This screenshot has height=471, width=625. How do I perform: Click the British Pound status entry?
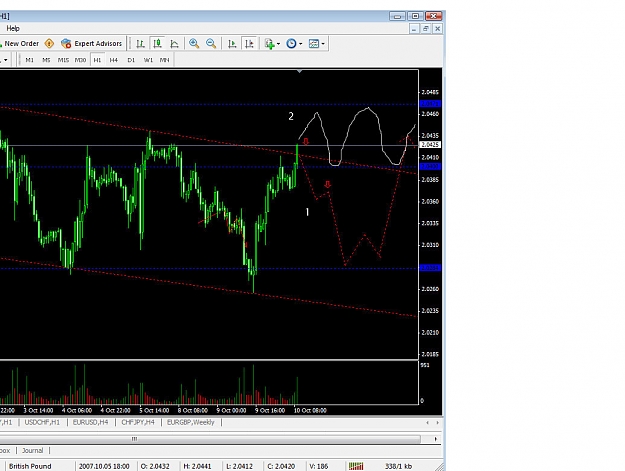[x=30, y=466]
